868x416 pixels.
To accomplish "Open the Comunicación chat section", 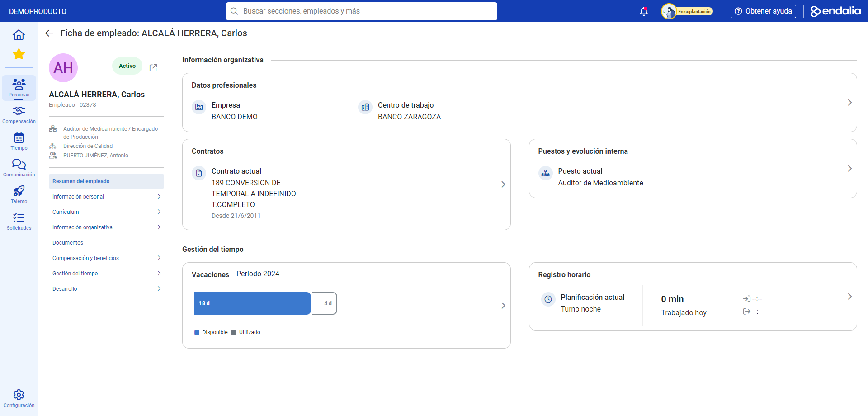I will coord(19,168).
